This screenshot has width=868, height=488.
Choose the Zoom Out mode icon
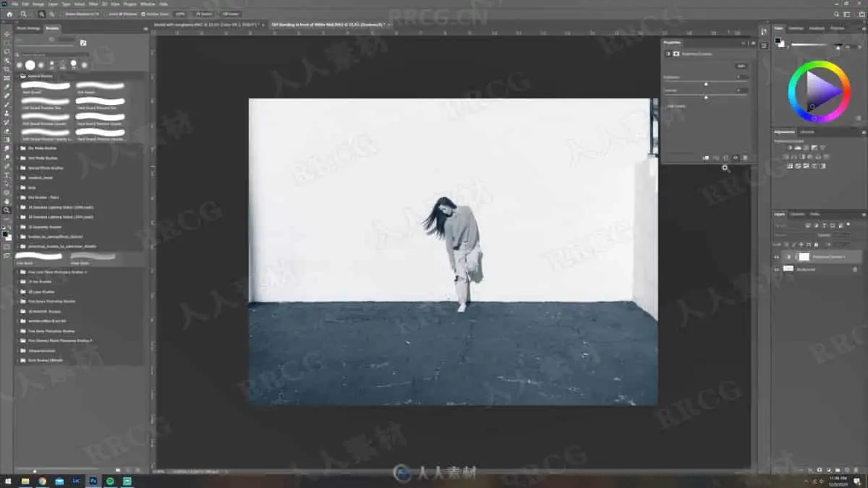pyautogui.click(x=51, y=14)
